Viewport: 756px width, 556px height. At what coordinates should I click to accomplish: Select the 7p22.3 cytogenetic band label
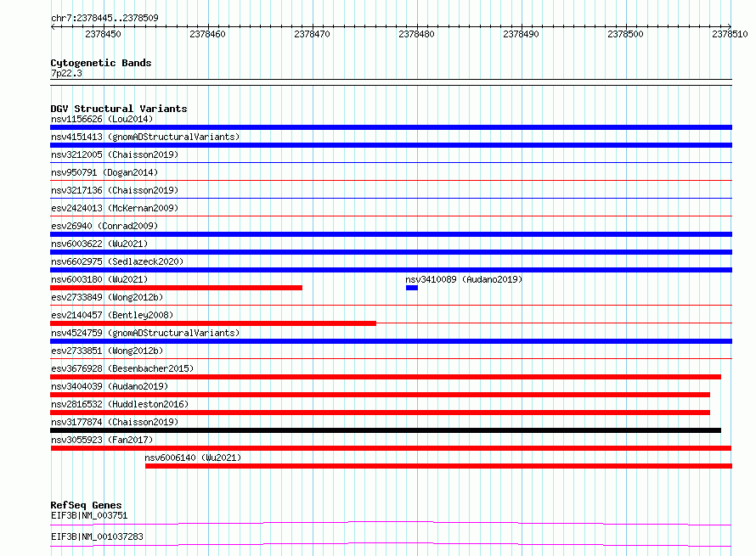pyautogui.click(x=66, y=73)
